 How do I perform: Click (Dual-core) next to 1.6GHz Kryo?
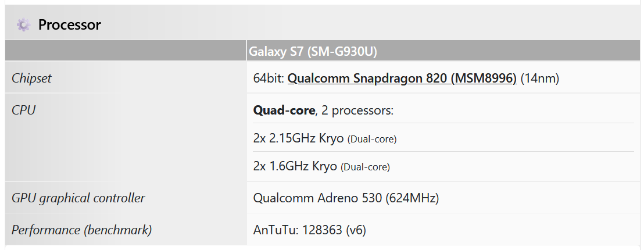[365, 167]
